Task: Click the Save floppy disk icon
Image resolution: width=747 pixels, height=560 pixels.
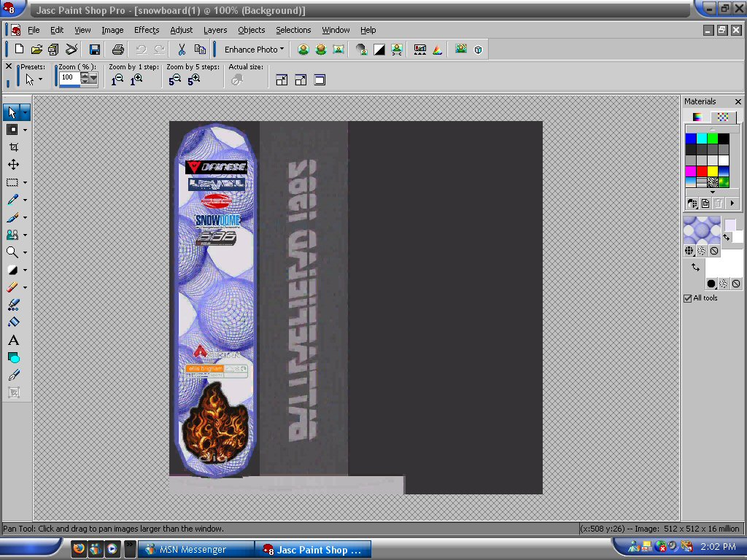Action: [94, 49]
